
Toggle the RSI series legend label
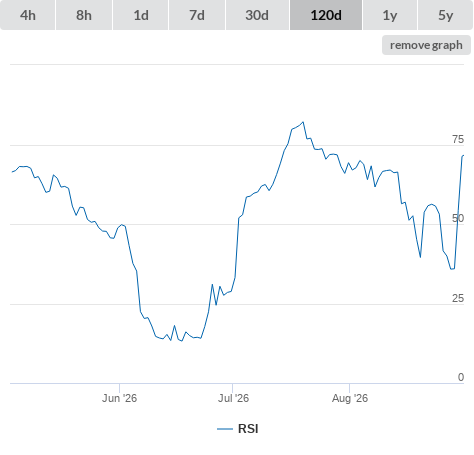(248, 429)
